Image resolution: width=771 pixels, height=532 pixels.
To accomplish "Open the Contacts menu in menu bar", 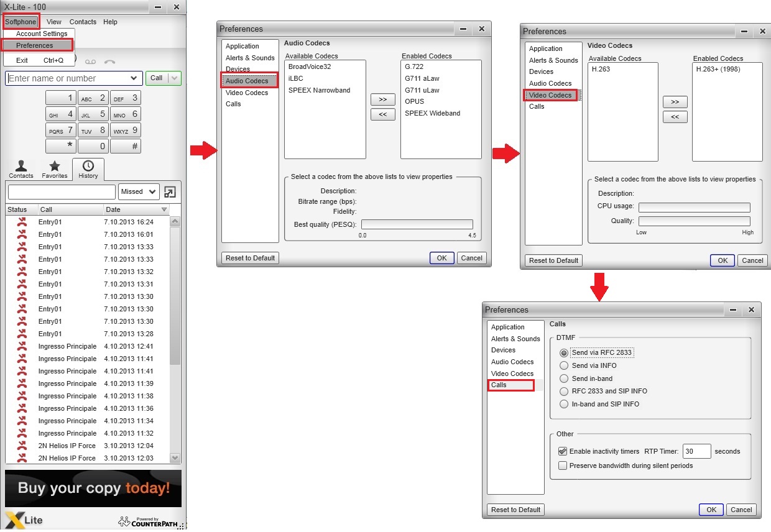I will click(83, 22).
